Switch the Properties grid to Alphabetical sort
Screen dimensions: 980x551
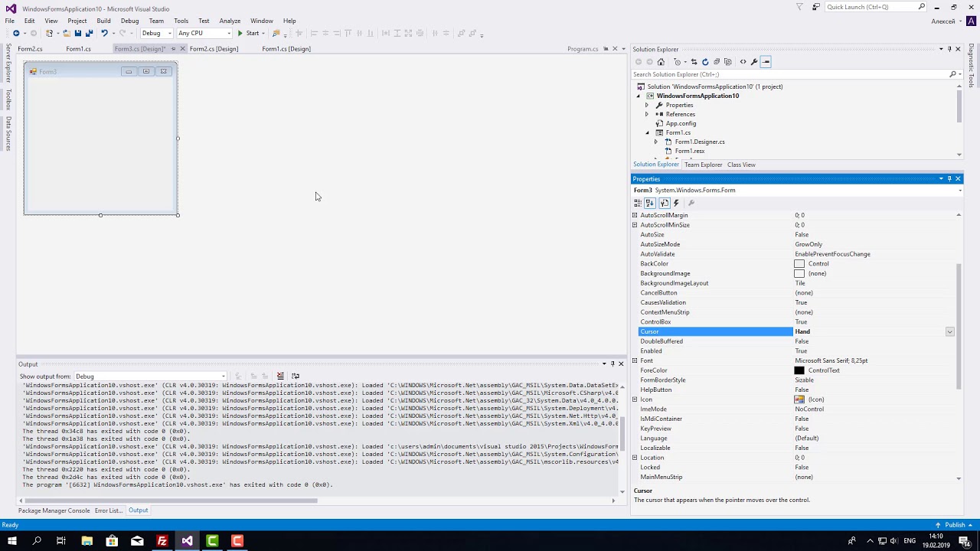pyautogui.click(x=650, y=203)
